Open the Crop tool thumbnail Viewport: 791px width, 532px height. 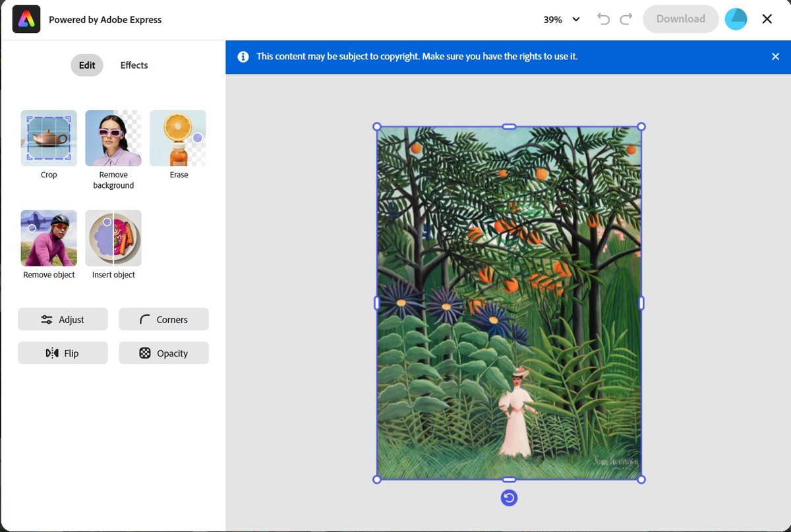click(x=49, y=138)
